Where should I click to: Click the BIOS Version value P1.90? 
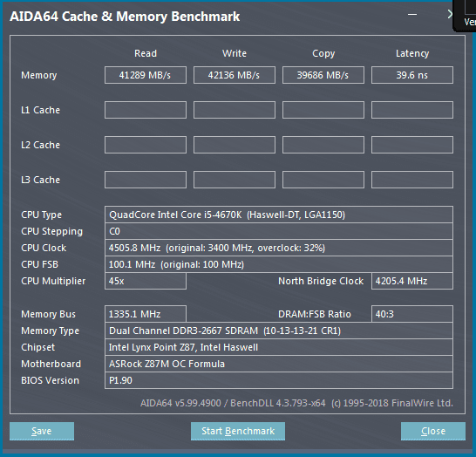(x=279, y=380)
